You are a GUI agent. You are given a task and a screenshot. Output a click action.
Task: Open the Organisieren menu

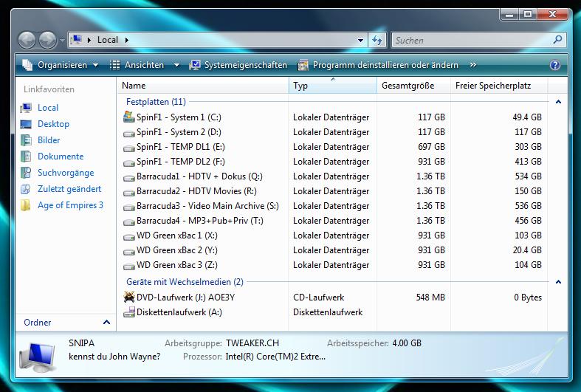(61, 65)
